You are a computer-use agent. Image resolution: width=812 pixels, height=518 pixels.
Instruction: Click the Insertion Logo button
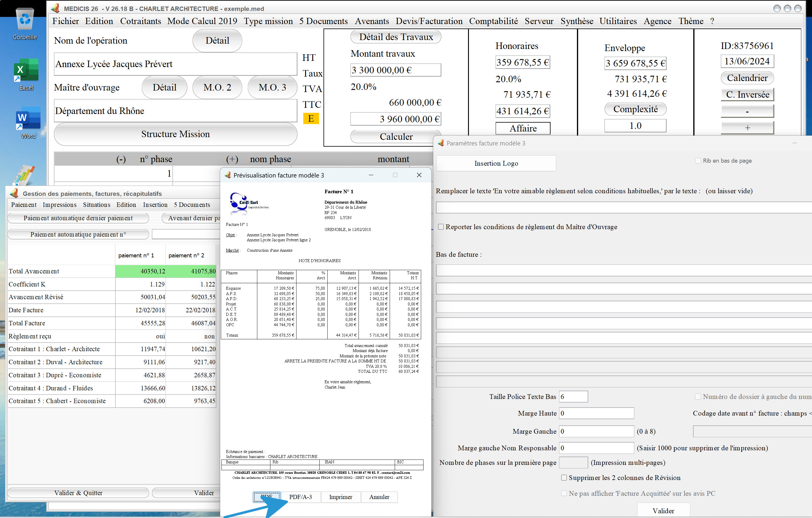[x=496, y=163]
